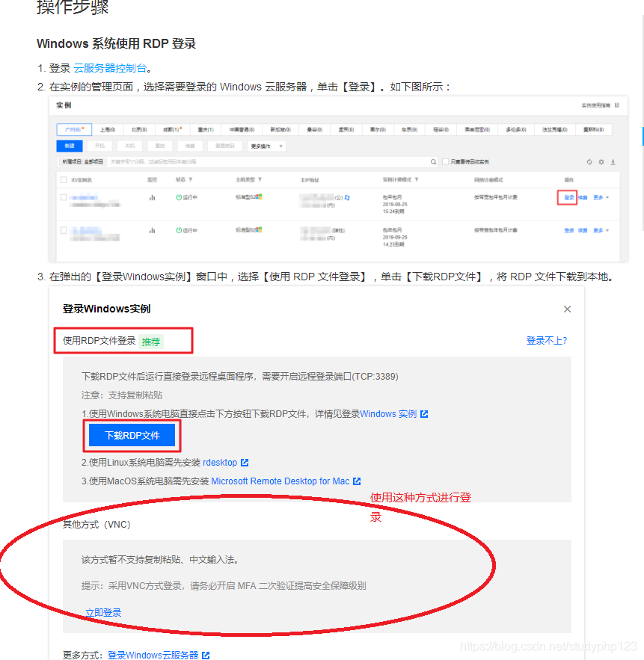Open monitoring chart icon of first instance

[x=152, y=197]
